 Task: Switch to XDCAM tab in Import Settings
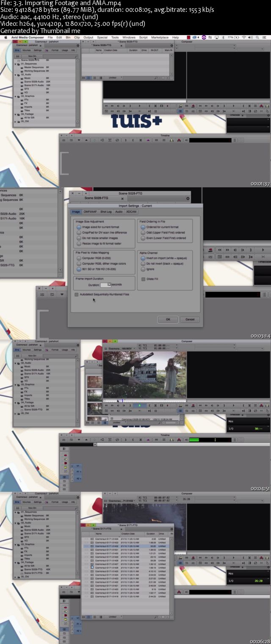[x=131, y=211]
